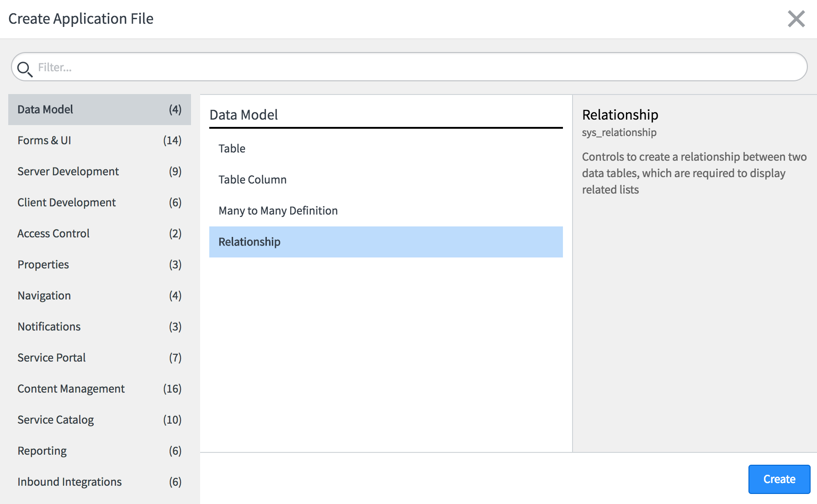Choose the Table Column file type
The height and width of the screenshot is (504, 817).
click(x=386, y=180)
